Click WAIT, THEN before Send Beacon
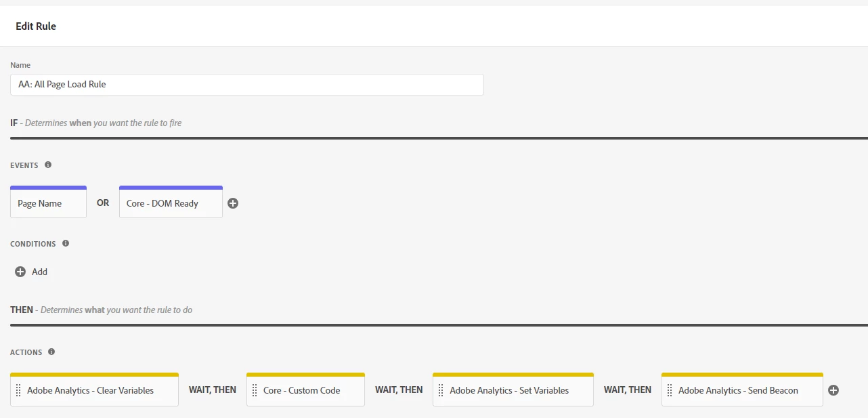This screenshot has width=868, height=418. tap(628, 390)
